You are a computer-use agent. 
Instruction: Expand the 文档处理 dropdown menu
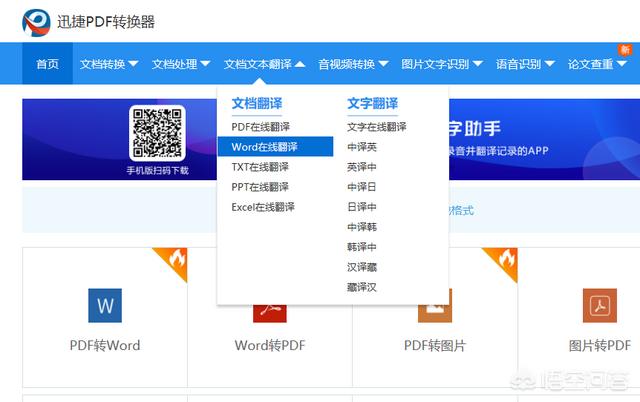181,64
